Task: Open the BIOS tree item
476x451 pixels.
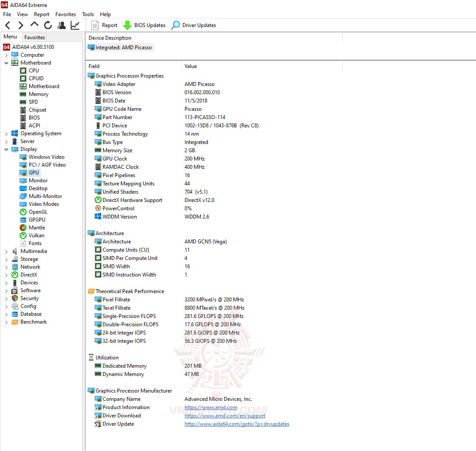Action: (34, 118)
